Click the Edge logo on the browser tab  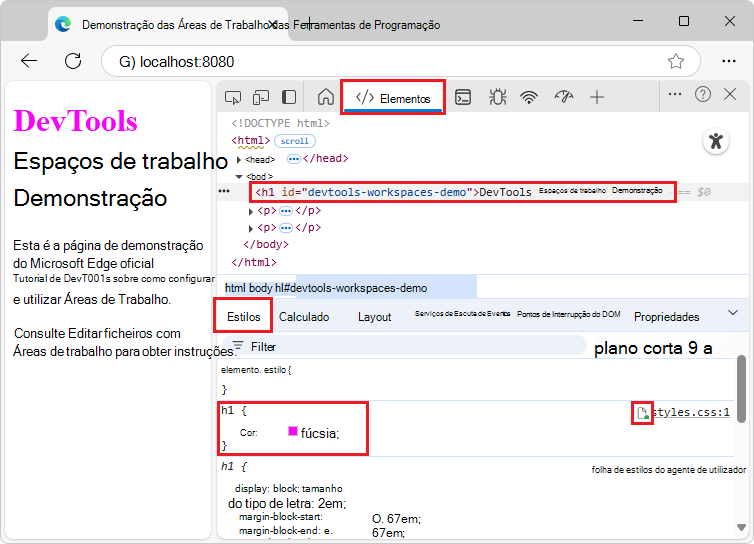(x=63, y=24)
